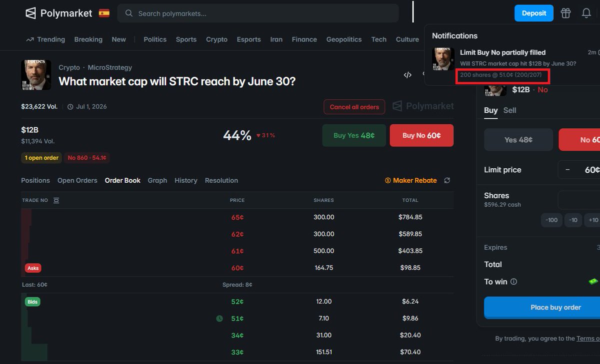Open the Spain flag language icon

104,13
